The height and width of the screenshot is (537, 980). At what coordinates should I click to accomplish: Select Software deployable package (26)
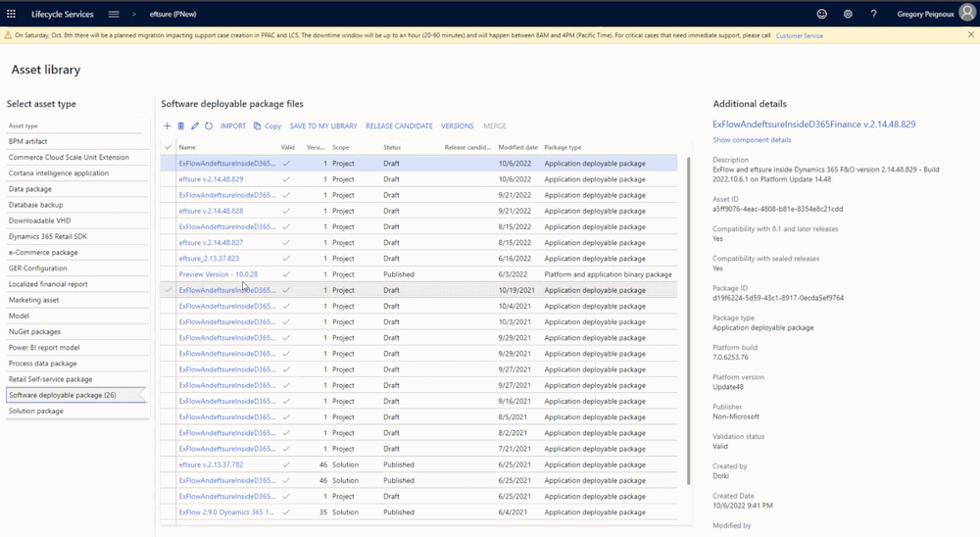click(x=76, y=395)
